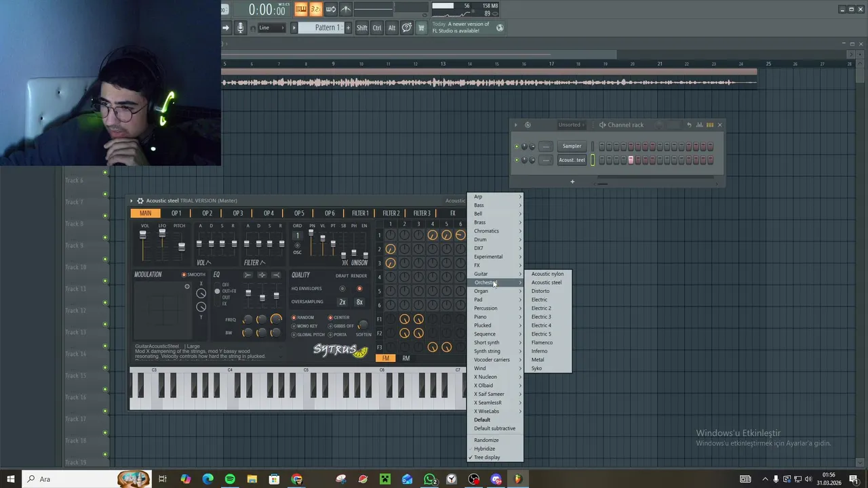Open Channel rack graph editor bars icon
This screenshot has width=868, height=488.
pyautogui.click(x=699, y=125)
